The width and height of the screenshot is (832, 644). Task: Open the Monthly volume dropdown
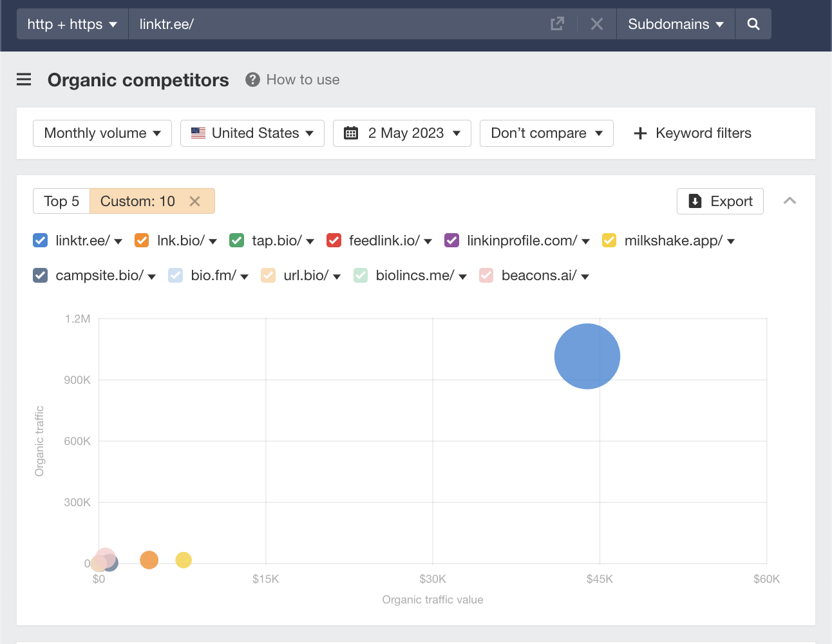click(102, 133)
